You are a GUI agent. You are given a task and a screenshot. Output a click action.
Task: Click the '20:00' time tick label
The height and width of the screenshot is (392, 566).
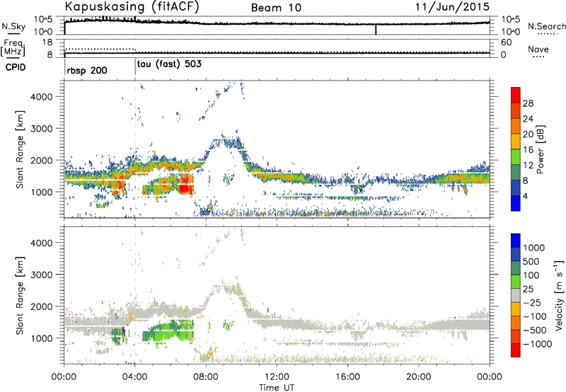pos(419,377)
